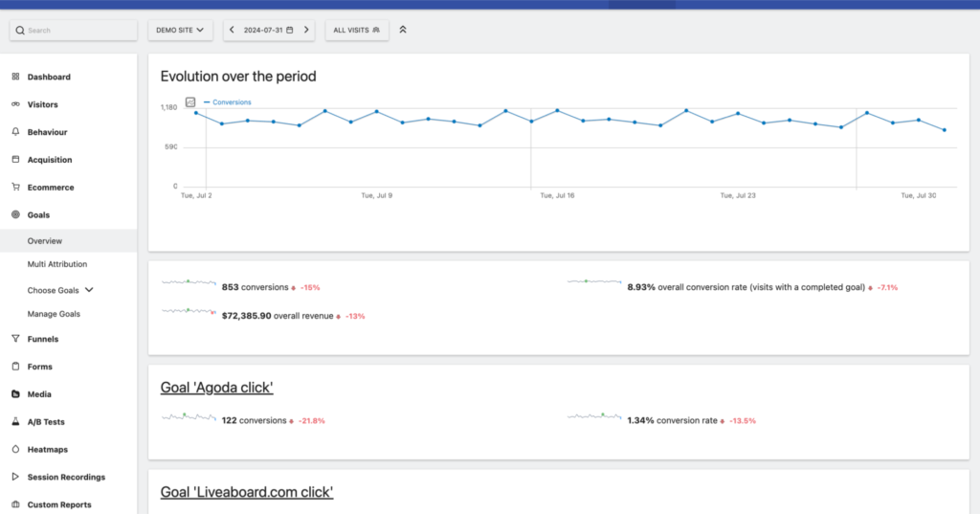Click the Ecommerce shopping cart icon
Viewport: 980px width, 514px height.
click(15, 188)
